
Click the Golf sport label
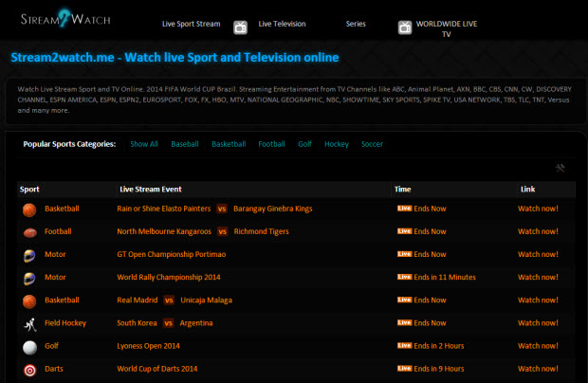tap(51, 345)
